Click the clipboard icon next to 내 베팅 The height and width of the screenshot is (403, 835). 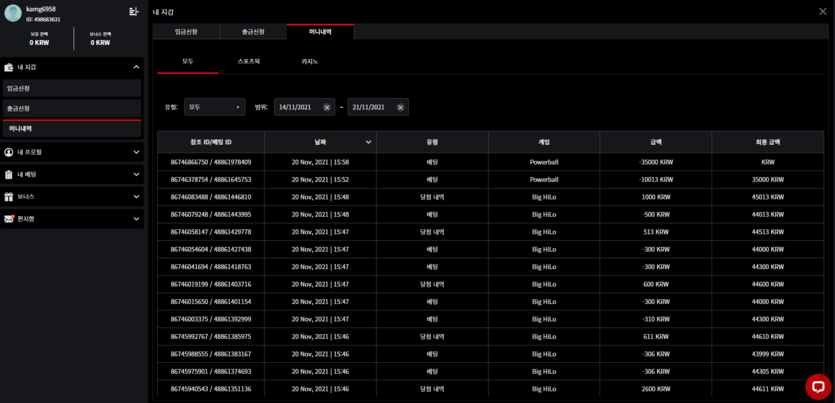point(9,174)
